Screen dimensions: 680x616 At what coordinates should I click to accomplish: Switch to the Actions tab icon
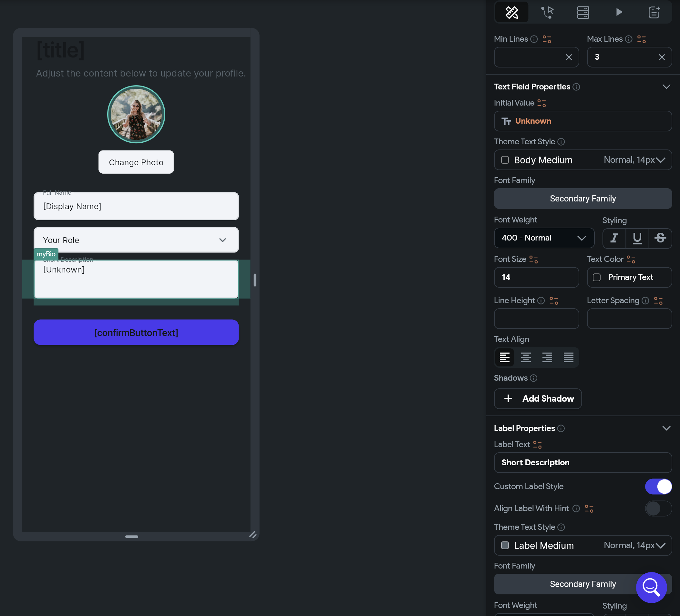coord(547,13)
